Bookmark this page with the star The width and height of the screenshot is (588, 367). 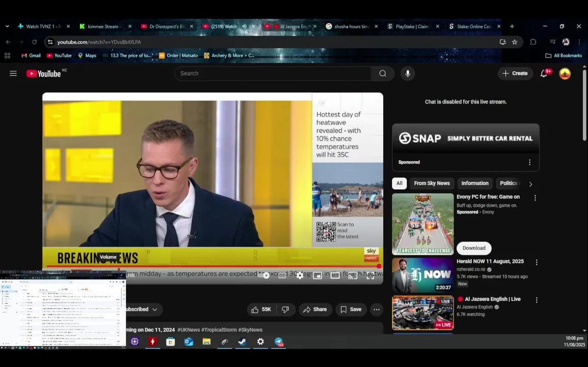pyautogui.click(x=515, y=42)
